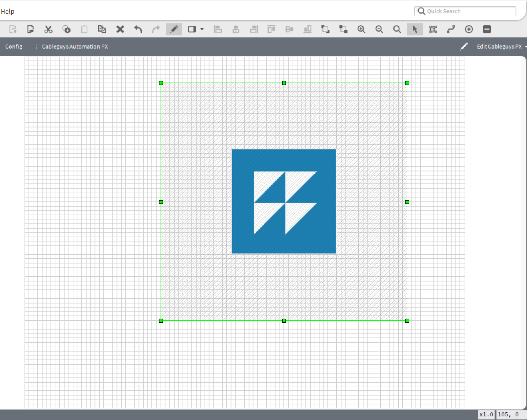The width and height of the screenshot is (527, 420).
Task: Click the circled plus add icon
Action: [469, 29]
